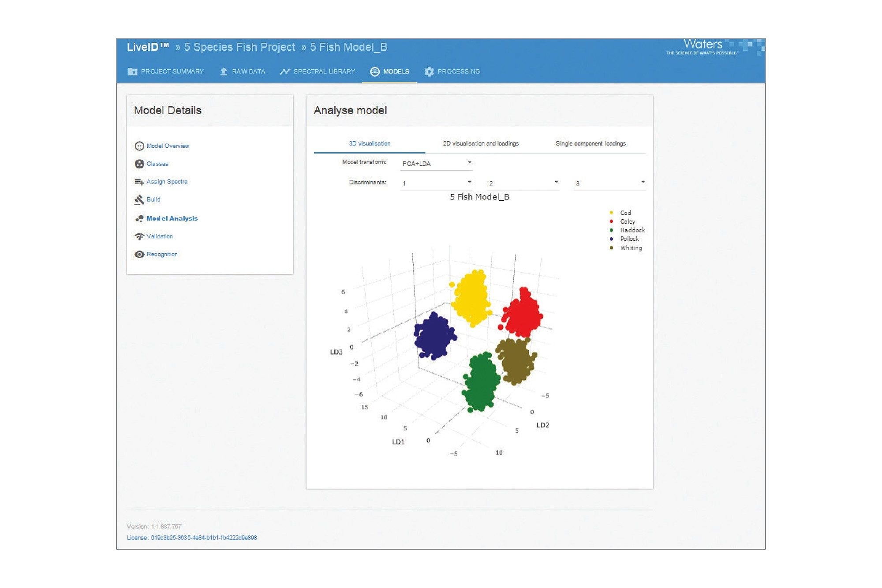Switch to the Processing tab

(x=452, y=71)
